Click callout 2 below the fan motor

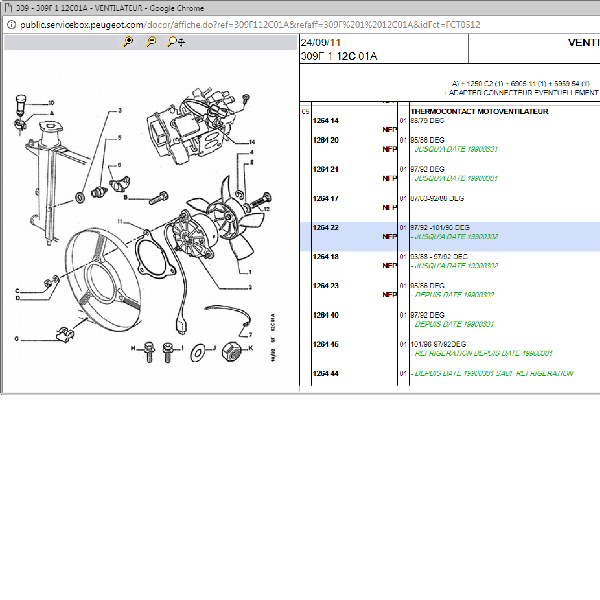(x=250, y=287)
